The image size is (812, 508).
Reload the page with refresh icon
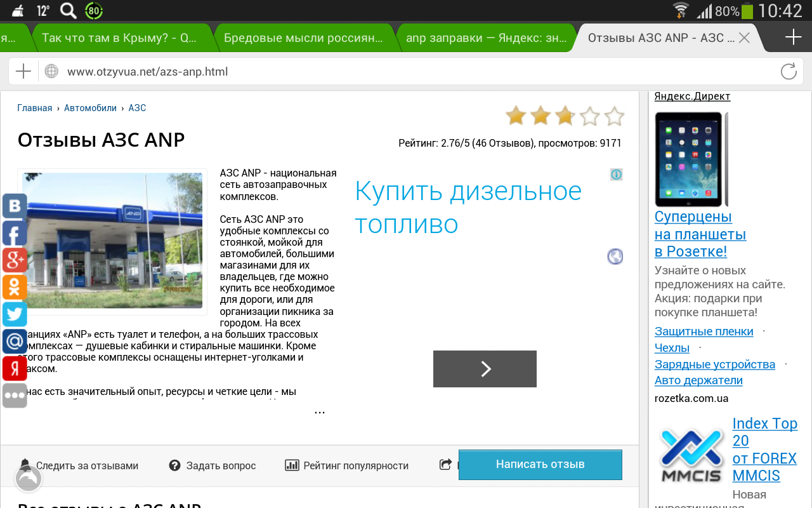click(789, 72)
